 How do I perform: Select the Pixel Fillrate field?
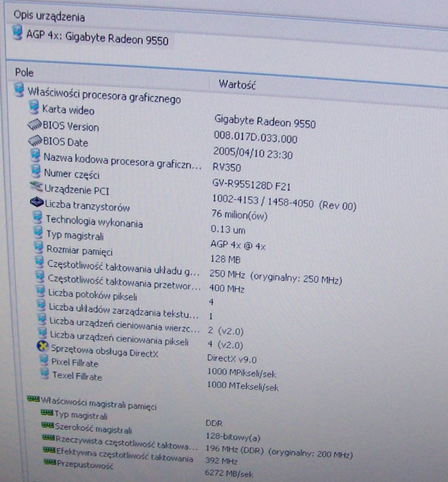pos(75,363)
